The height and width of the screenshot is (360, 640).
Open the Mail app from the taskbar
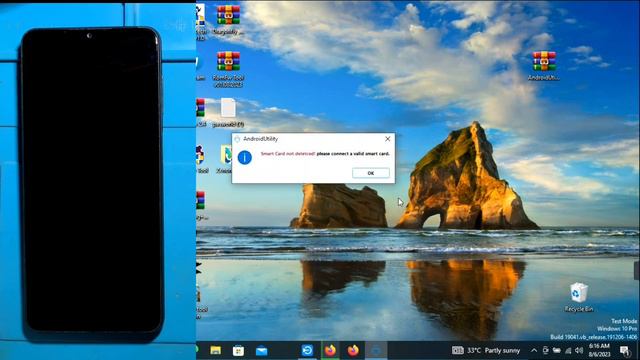(261, 350)
